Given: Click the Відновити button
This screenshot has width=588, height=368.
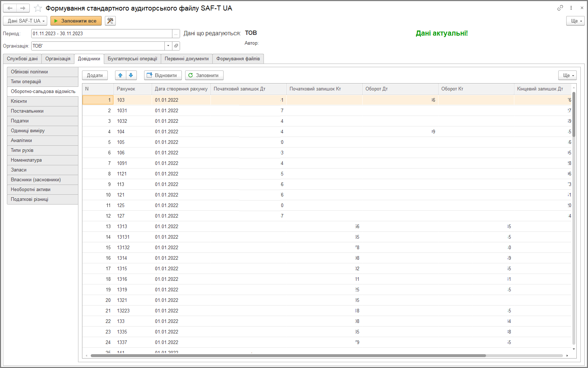Looking at the screenshot, I should click(x=163, y=75).
